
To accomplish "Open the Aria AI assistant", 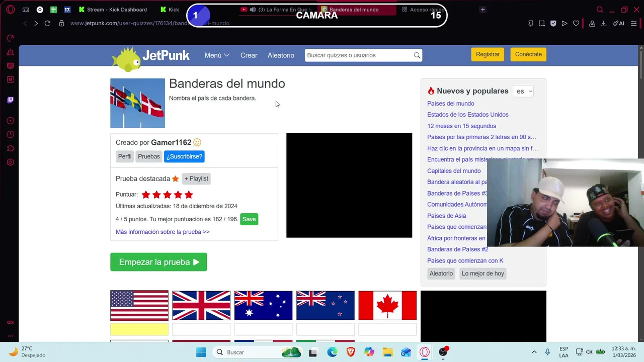I will coord(618,23).
